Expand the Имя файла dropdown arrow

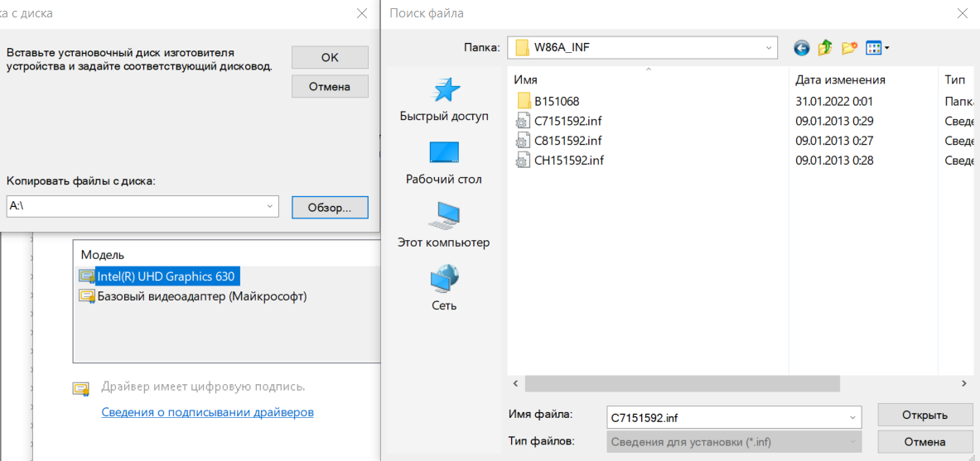pyautogui.click(x=852, y=416)
